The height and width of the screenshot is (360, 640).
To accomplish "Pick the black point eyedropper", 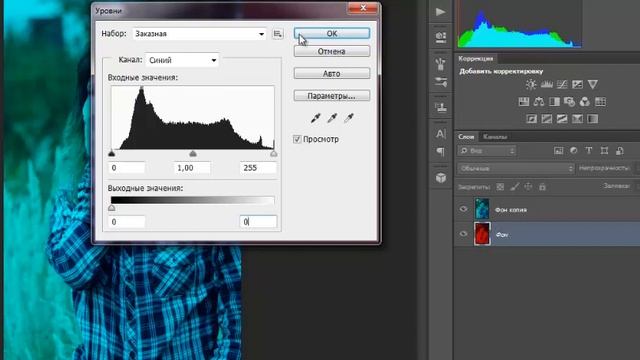I will click(316, 118).
